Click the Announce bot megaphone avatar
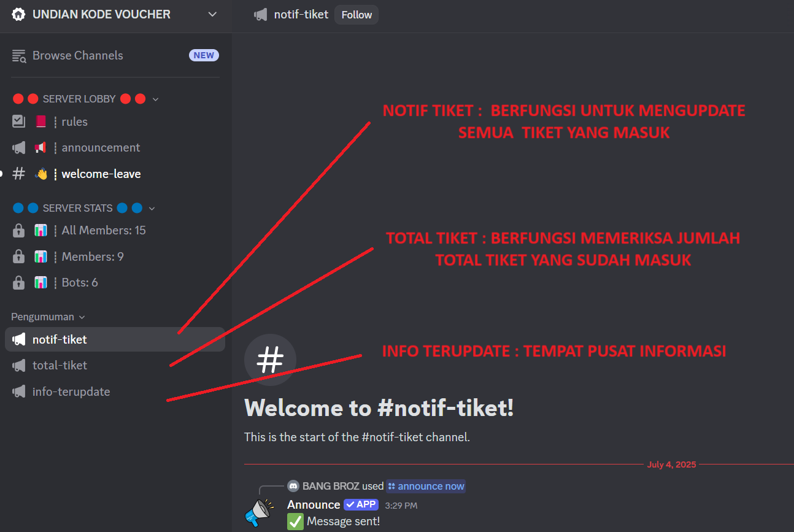This screenshot has height=532, width=794. [260, 512]
